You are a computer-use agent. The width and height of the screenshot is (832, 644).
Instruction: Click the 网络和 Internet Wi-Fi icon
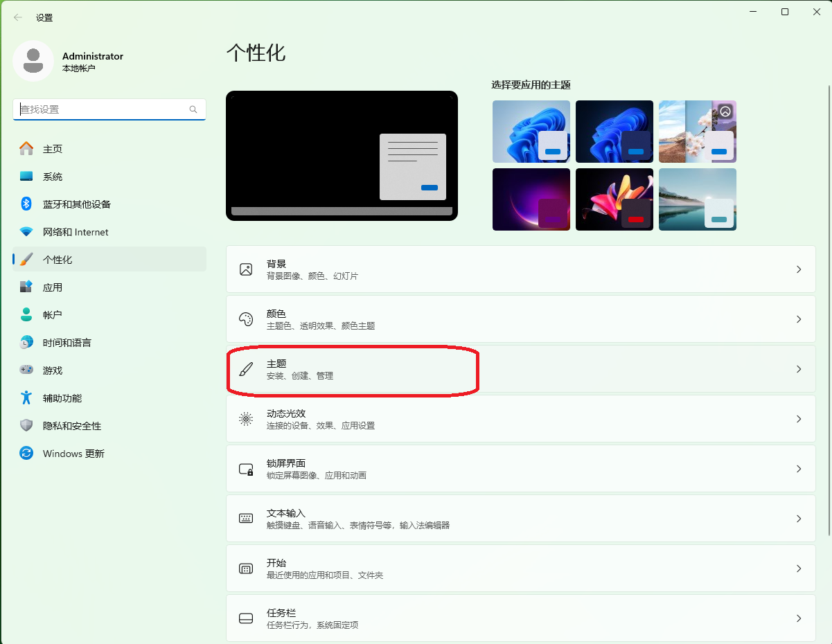pos(26,232)
